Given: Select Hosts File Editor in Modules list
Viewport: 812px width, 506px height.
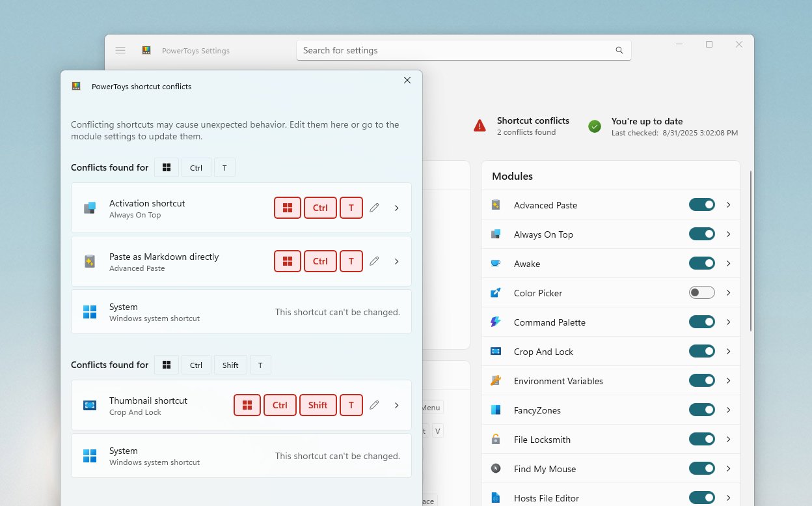Looking at the screenshot, I should (546, 498).
